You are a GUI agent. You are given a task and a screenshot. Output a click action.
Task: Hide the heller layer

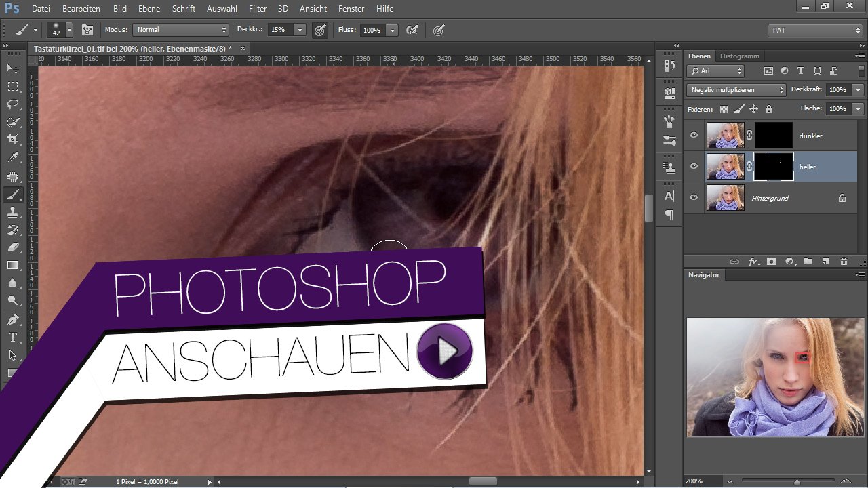(x=694, y=167)
